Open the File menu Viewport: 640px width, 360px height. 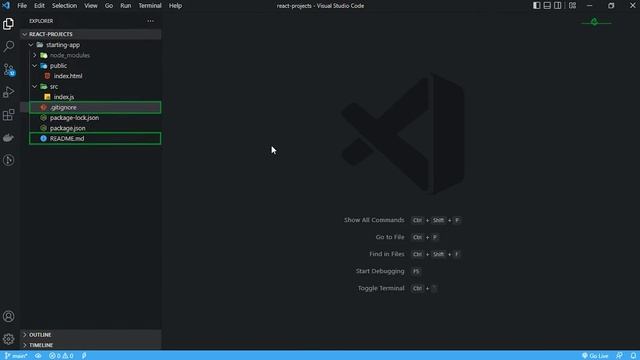22,6
